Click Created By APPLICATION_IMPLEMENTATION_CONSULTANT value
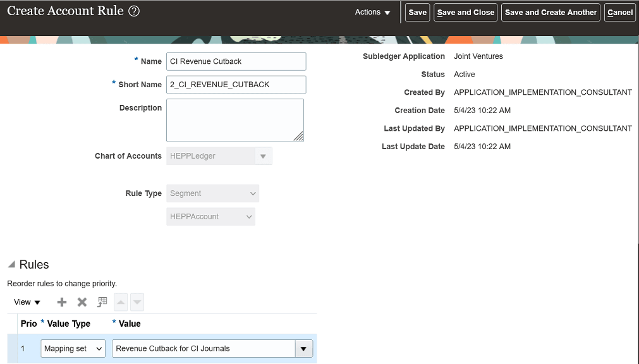 pos(543,92)
